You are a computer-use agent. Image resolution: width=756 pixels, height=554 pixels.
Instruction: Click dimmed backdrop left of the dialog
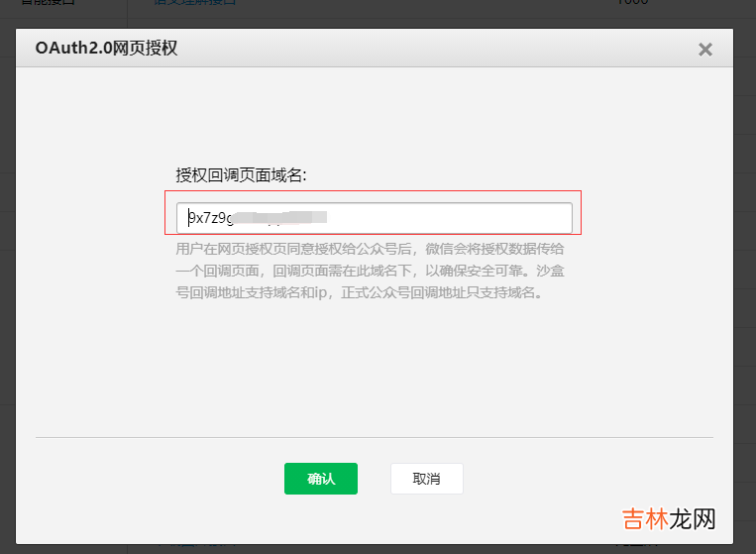pyautogui.click(x=7, y=297)
